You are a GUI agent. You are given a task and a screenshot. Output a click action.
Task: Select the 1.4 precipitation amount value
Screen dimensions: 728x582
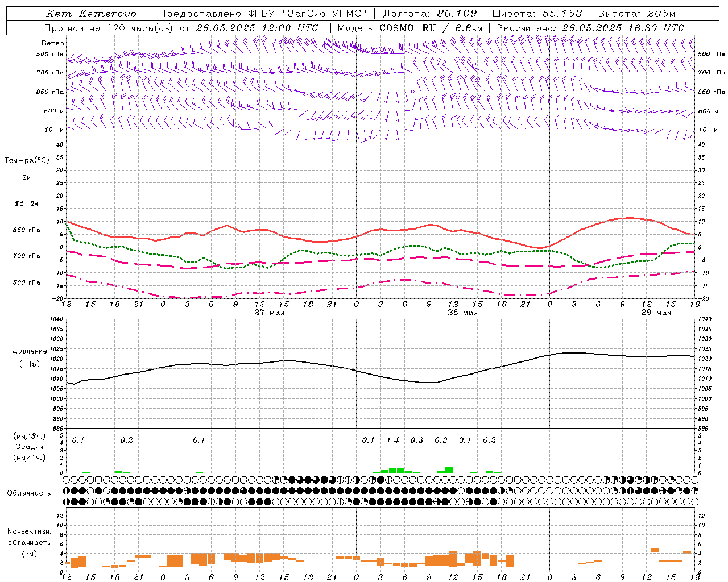click(392, 440)
